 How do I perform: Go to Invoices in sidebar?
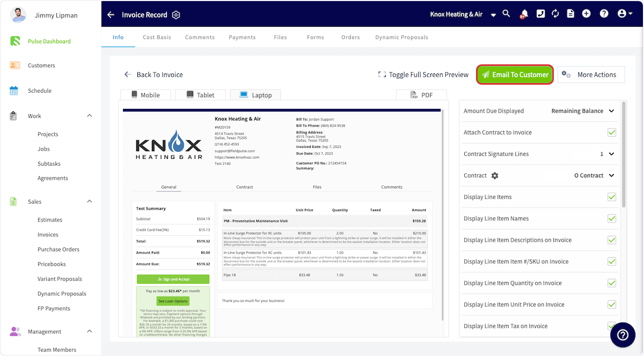tap(48, 234)
